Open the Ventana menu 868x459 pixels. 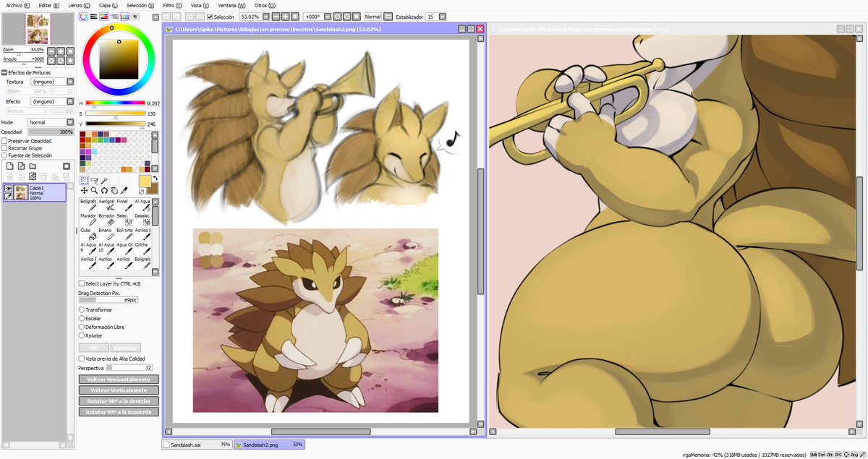[x=231, y=5]
